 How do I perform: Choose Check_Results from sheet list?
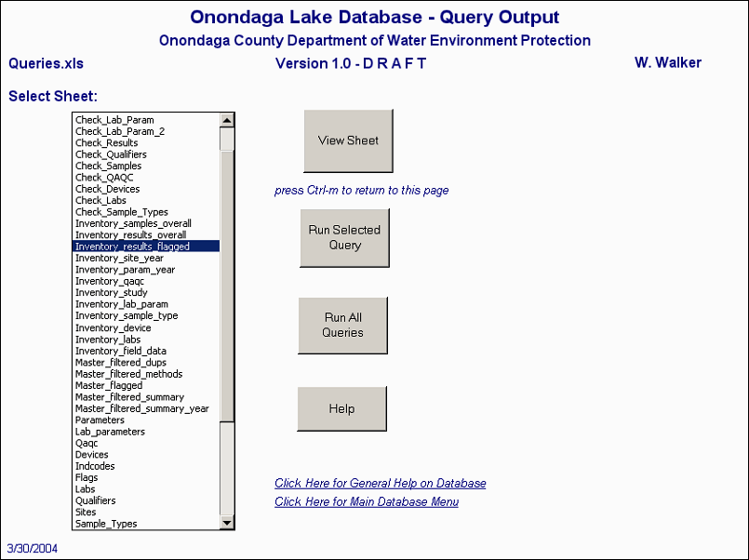[146, 142]
